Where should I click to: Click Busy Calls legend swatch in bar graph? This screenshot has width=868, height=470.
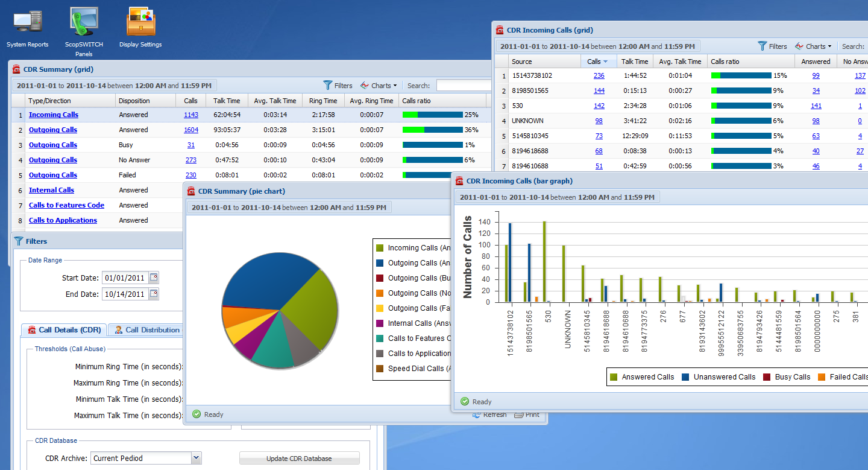pos(767,377)
